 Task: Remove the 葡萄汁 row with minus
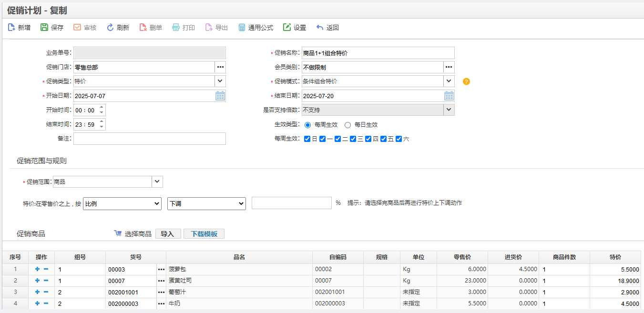tap(46, 292)
